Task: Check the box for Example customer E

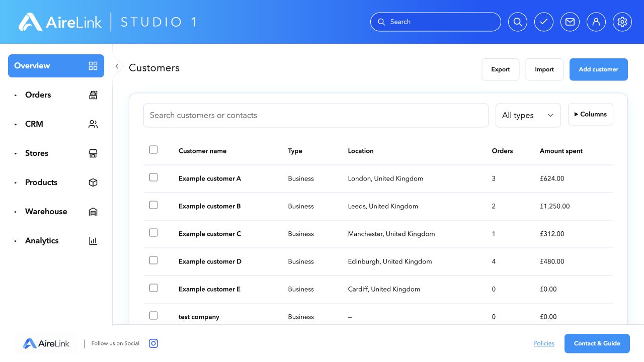Action: click(153, 288)
